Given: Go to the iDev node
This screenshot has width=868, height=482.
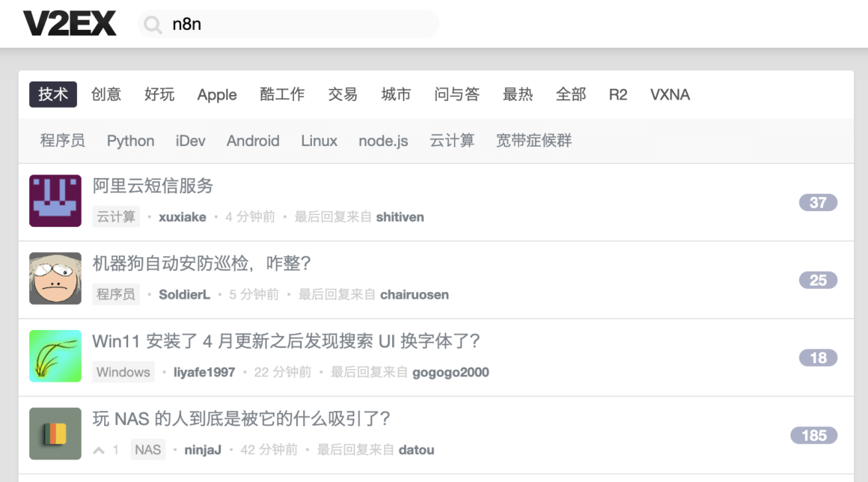Looking at the screenshot, I should pos(190,141).
